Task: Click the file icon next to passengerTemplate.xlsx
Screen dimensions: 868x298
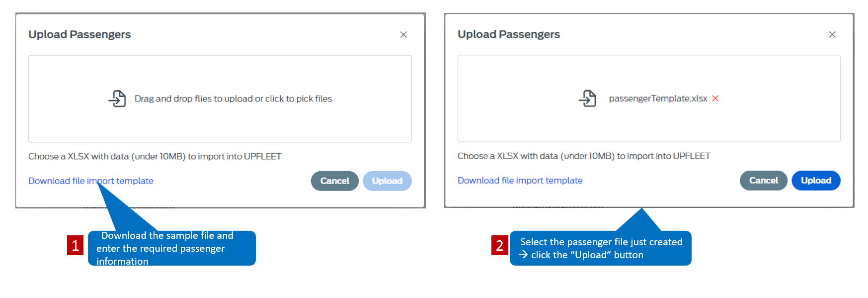Action: click(x=587, y=99)
